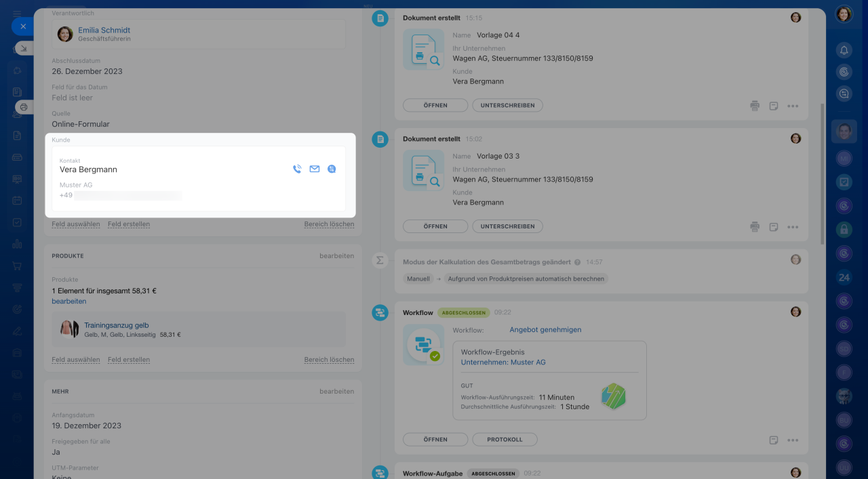Click the help icon beside Kalkulation mode entry
The height and width of the screenshot is (479, 868).
(x=578, y=262)
